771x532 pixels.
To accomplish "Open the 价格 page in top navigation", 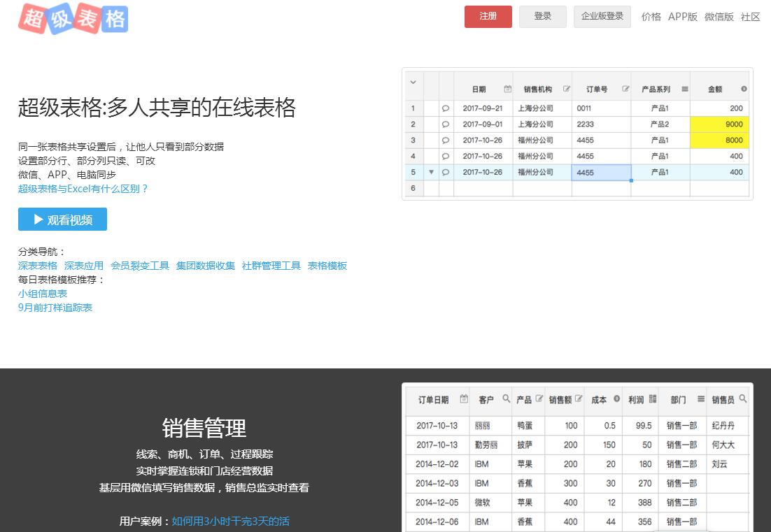I will [651, 17].
